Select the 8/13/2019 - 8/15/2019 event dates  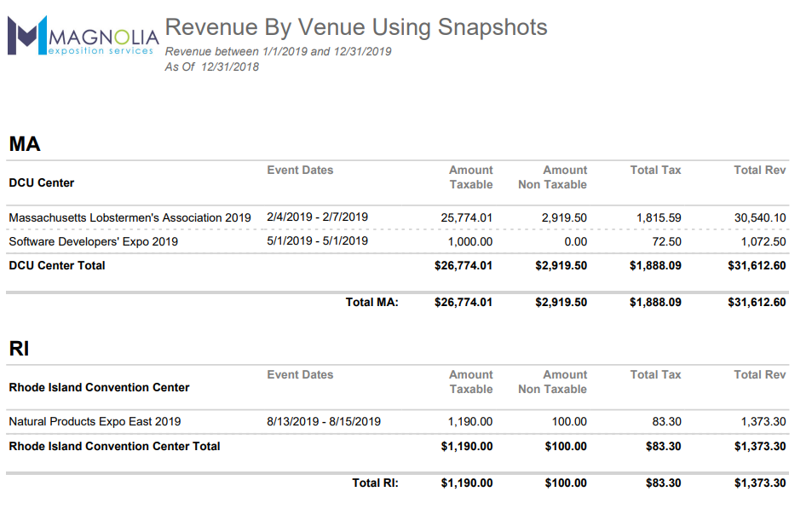[x=324, y=421]
